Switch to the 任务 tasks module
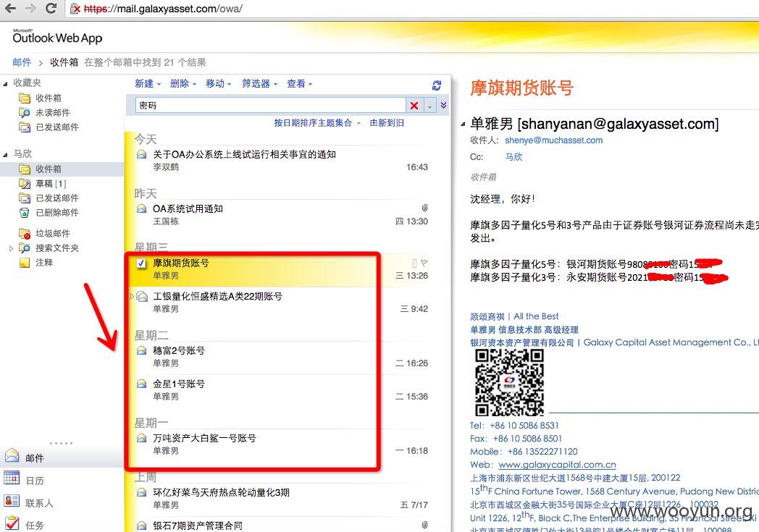 pos(62,524)
